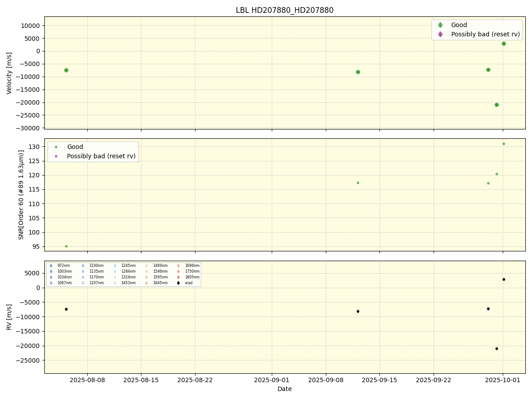532x399 pixels.
Task: Select the SNR point near 131
Action: click(x=504, y=144)
